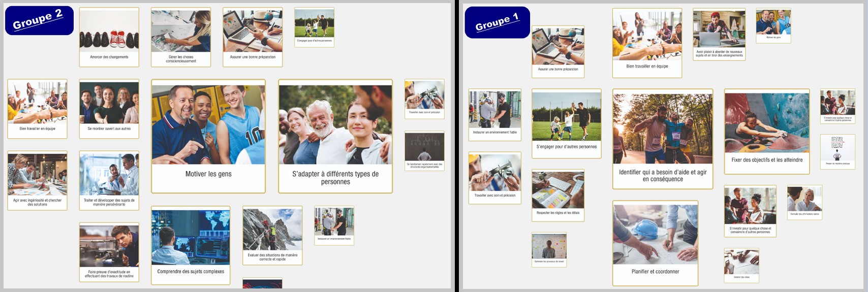Select the large "Motiver les gens" card in Groupe 2
This screenshot has height=292, width=868.
pos(208,136)
